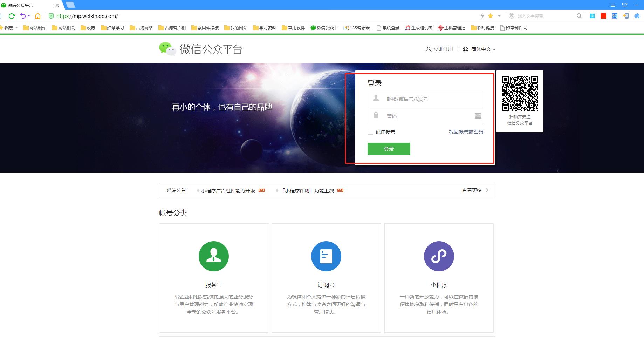Open the 织梦学习 bookmark folder
Screen dimensions: 644x338
coord(112,28)
